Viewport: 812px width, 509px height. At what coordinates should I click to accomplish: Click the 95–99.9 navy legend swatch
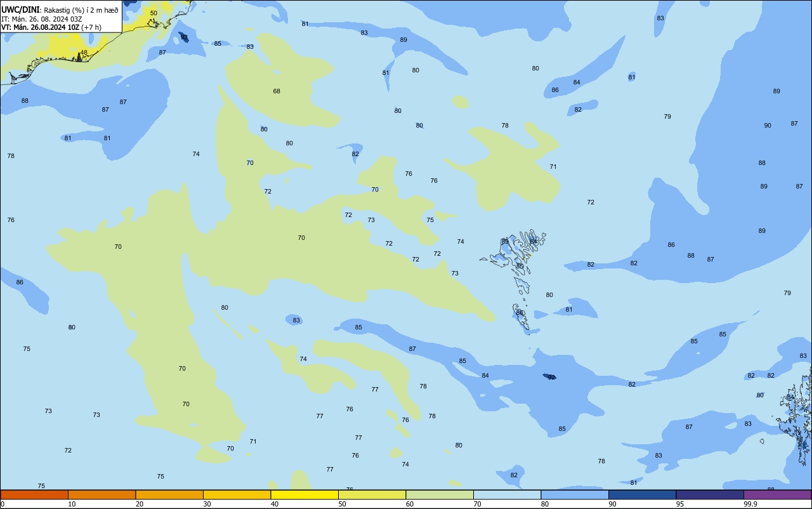[710, 494]
